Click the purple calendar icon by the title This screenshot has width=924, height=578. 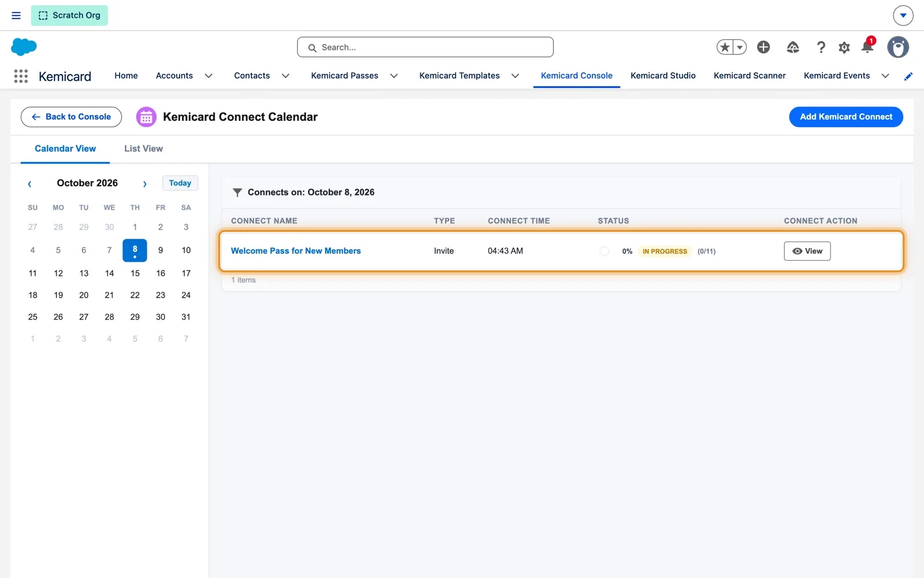[x=146, y=117]
